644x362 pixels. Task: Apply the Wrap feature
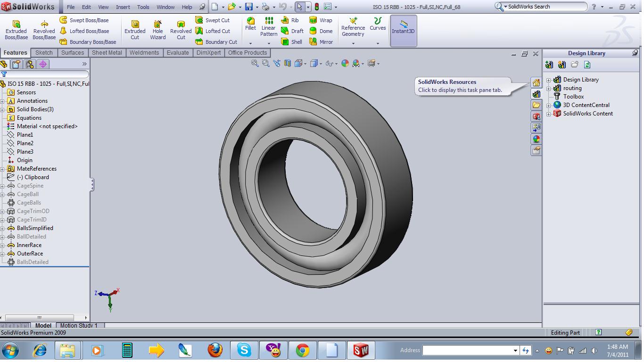coord(321,20)
